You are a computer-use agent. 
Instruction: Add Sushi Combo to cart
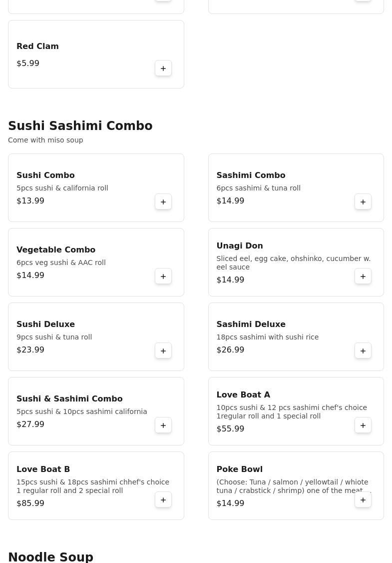click(163, 202)
